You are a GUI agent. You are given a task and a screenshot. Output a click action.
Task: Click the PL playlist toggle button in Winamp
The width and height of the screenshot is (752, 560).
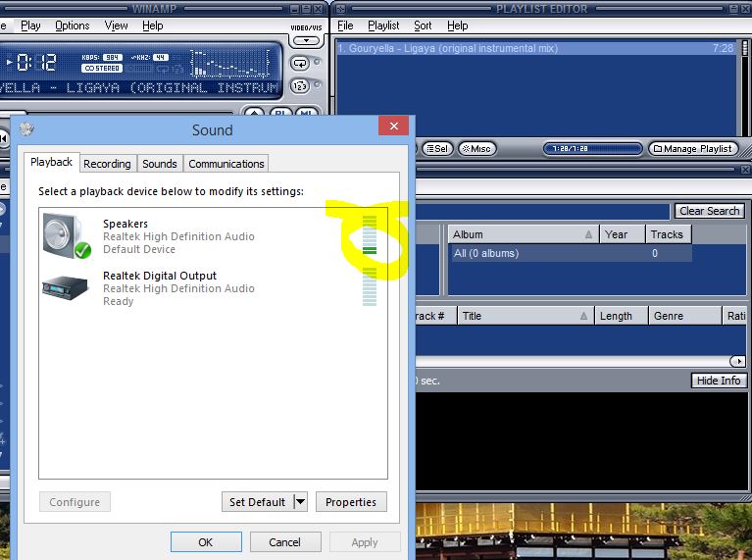tap(280, 114)
